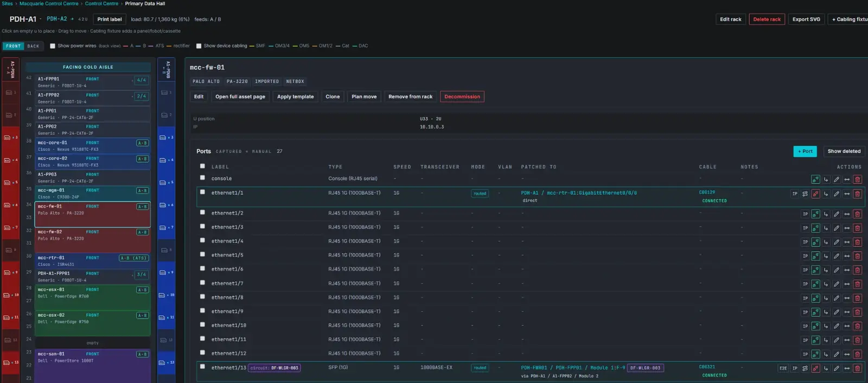
Task: Click the corner-arrow icon in ethernet1/9 row
Action: tap(826, 312)
